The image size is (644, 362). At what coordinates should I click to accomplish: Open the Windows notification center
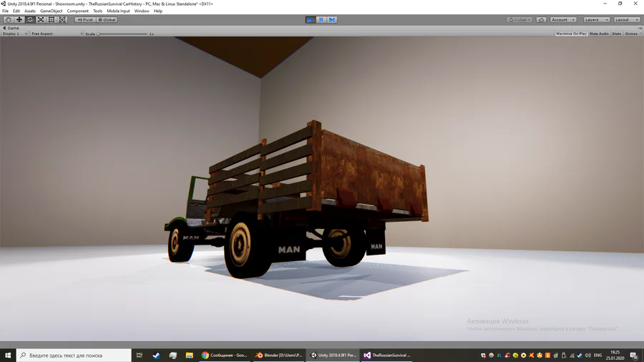635,356
